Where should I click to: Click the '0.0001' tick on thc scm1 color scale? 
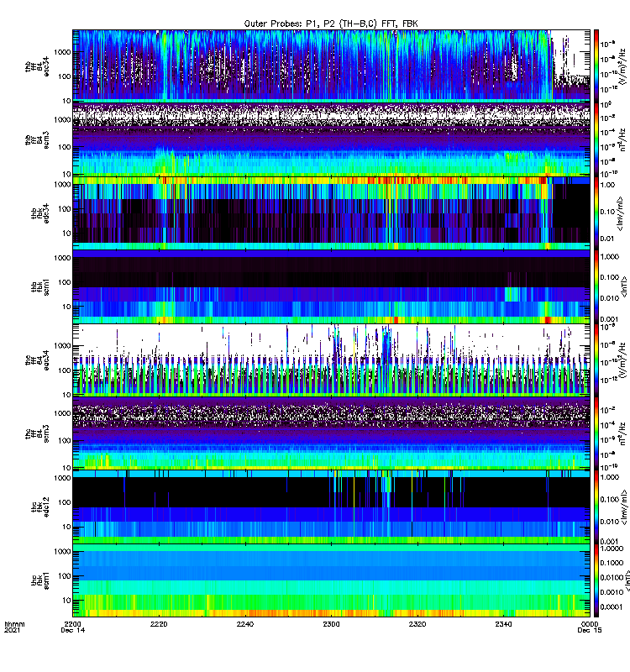click(x=612, y=606)
